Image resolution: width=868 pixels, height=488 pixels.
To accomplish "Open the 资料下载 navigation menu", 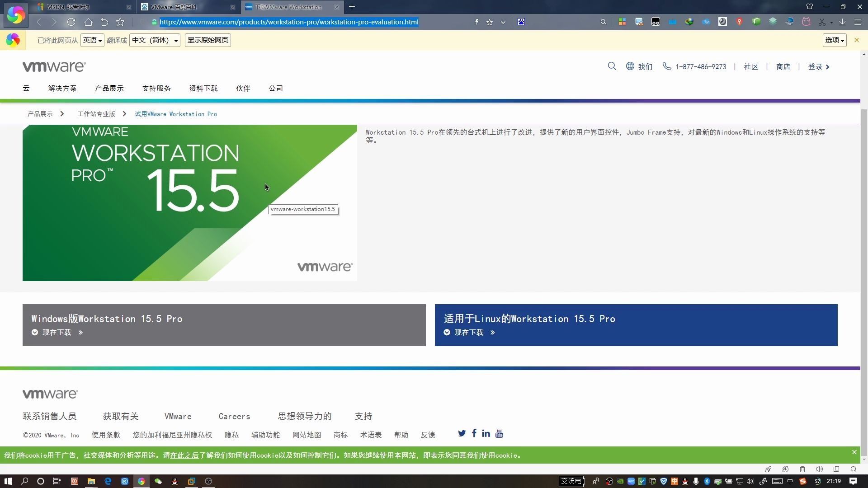I will tap(203, 89).
